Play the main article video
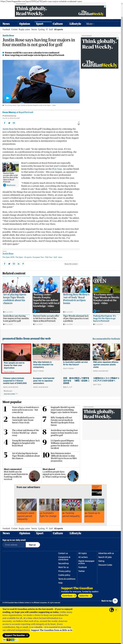 (x=8, y=98)
